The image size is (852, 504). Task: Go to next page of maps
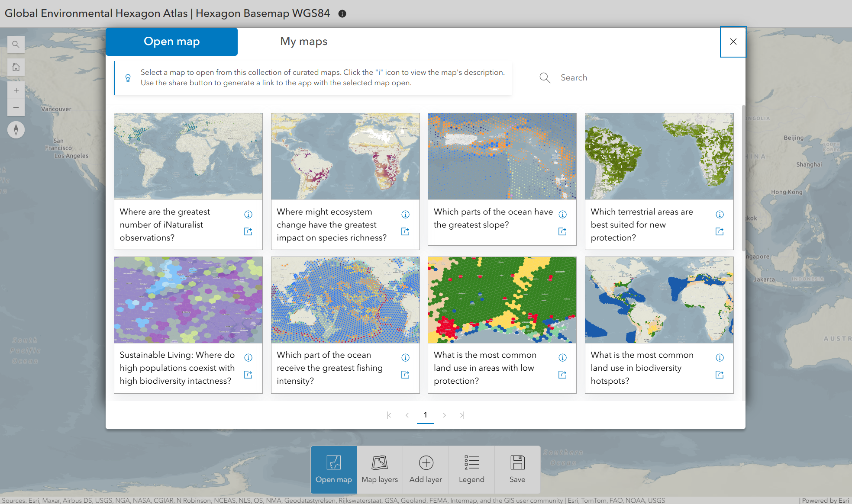click(444, 415)
